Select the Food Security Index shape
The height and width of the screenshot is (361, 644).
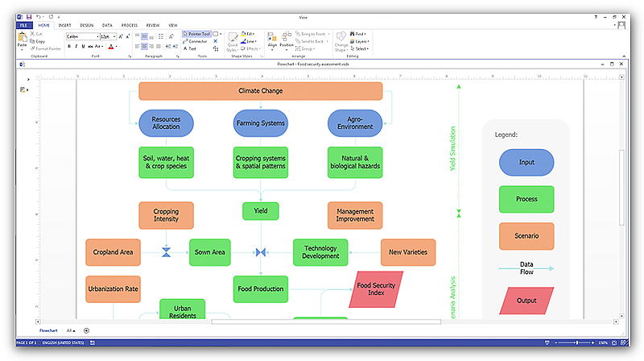pyautogui.click(x=377, y=288)
